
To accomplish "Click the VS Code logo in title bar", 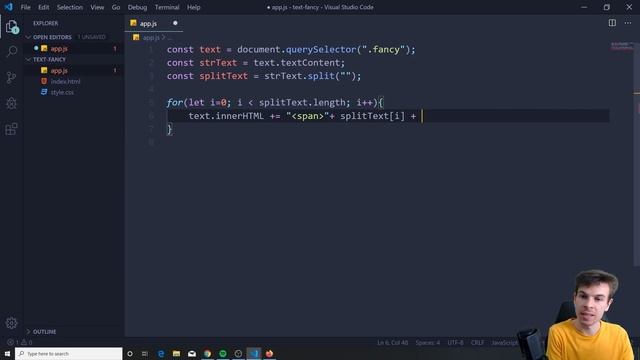I will pos(9,7).
